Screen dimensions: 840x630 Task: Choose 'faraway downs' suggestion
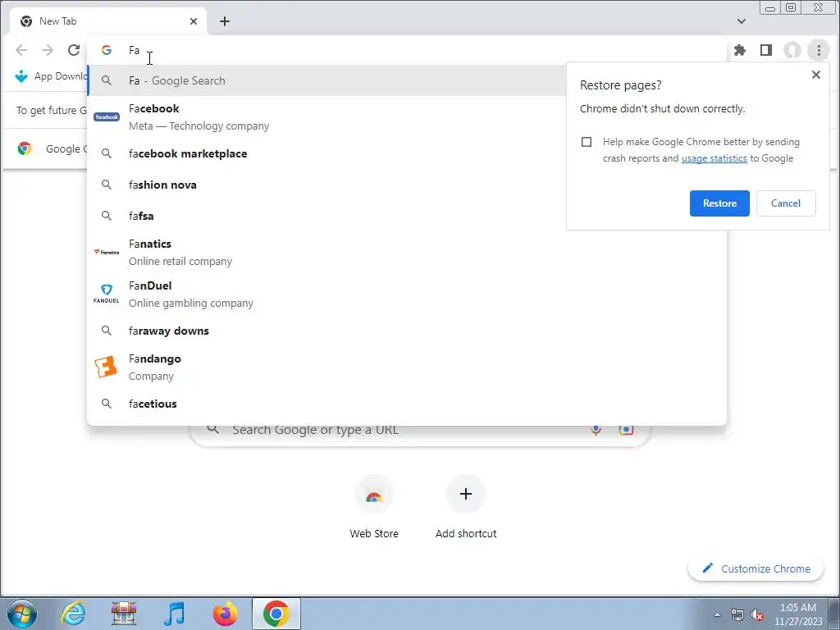407,331
